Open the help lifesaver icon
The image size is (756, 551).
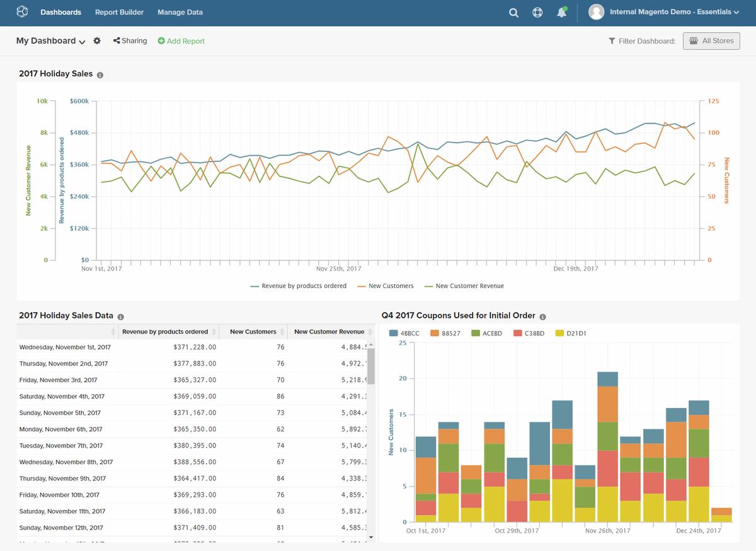(x=537, y=12)
